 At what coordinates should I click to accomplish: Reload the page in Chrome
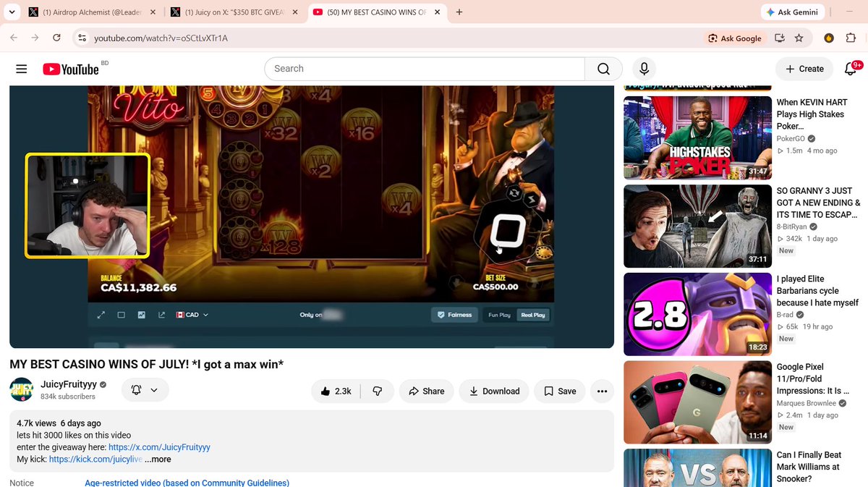[56, 38]
